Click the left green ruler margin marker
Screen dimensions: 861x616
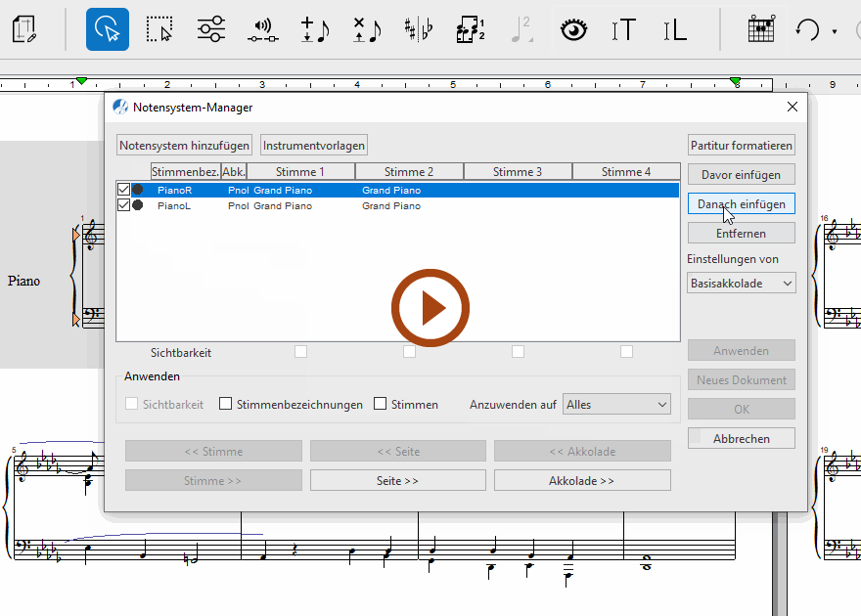click(x=82, y=81)
